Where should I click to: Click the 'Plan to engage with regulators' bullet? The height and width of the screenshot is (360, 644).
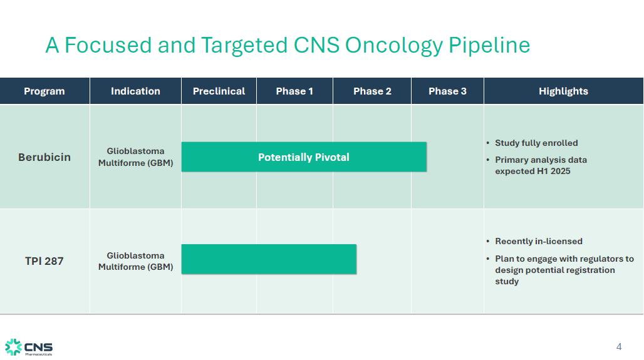pos(564,270)
